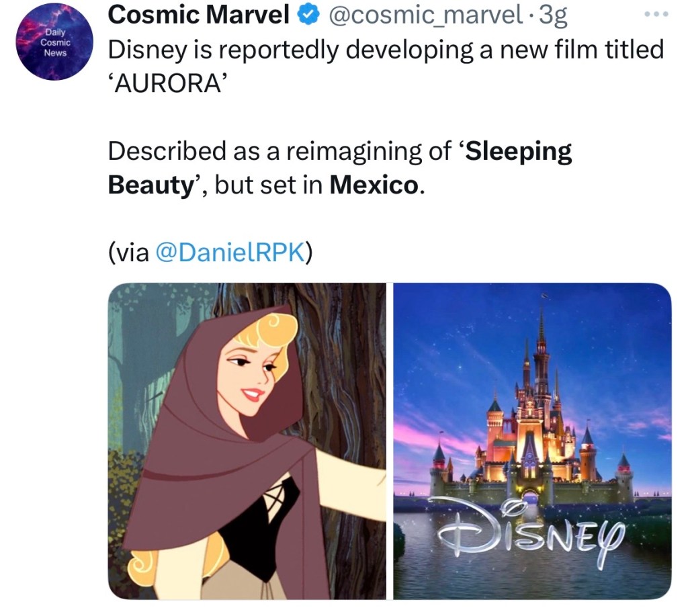Click the bold 'Beauty' word
This screenshot has height=616, width=688.
coord(150,185)
